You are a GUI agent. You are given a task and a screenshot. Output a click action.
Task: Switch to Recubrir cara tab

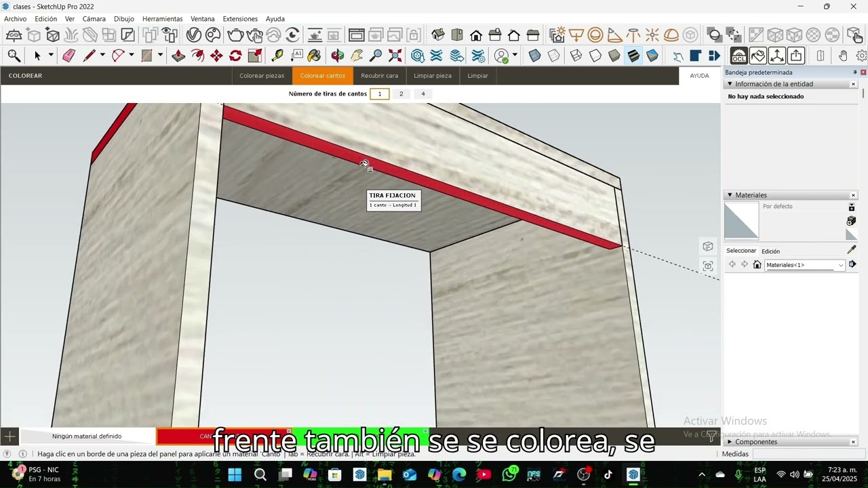tap(379, 76)
